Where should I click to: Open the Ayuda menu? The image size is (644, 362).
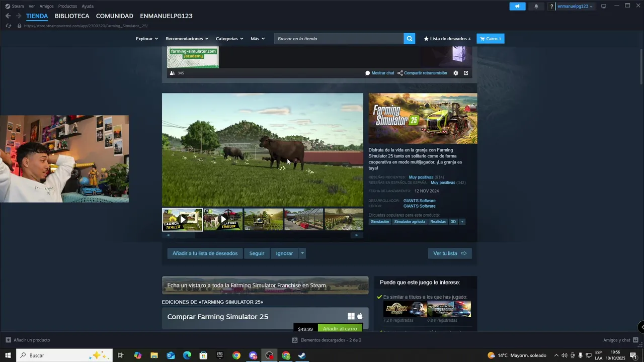(x=88, y=7)
